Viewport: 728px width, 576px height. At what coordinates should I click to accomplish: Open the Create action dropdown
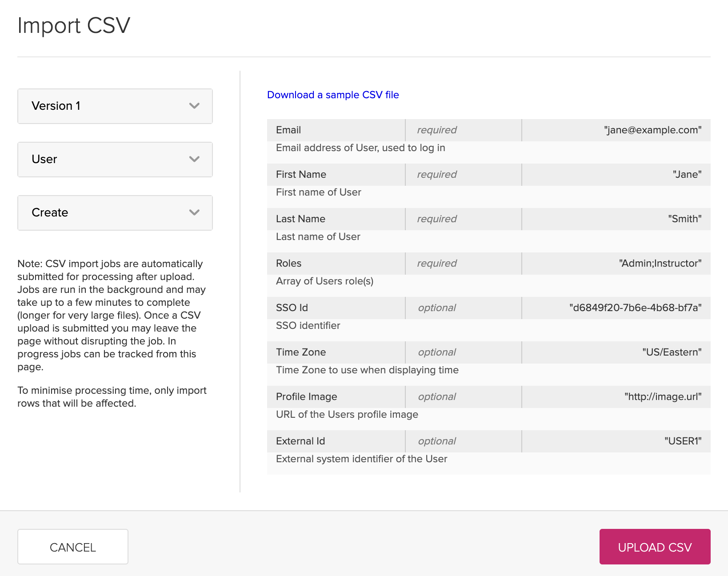115,213
